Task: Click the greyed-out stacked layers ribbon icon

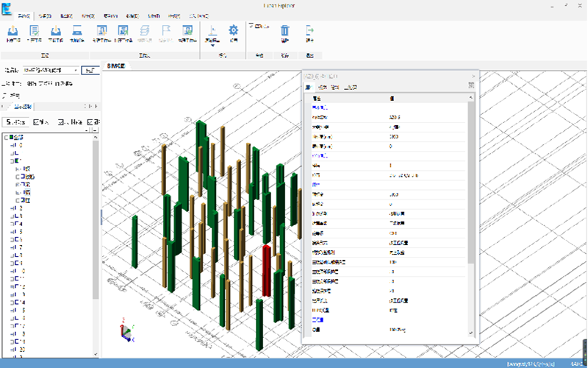Action: (145, 30)
